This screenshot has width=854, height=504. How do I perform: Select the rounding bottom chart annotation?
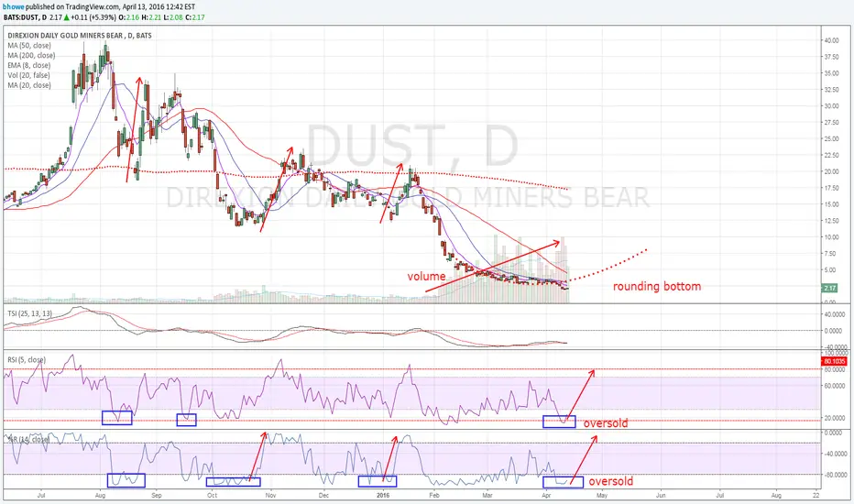pyautogui.click(x=657, y=287)
